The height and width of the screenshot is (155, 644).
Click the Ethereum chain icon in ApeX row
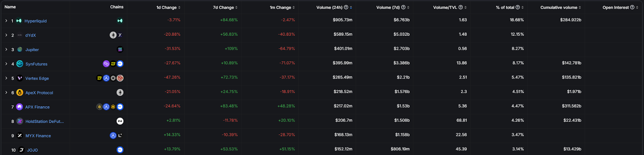(120, 92)
